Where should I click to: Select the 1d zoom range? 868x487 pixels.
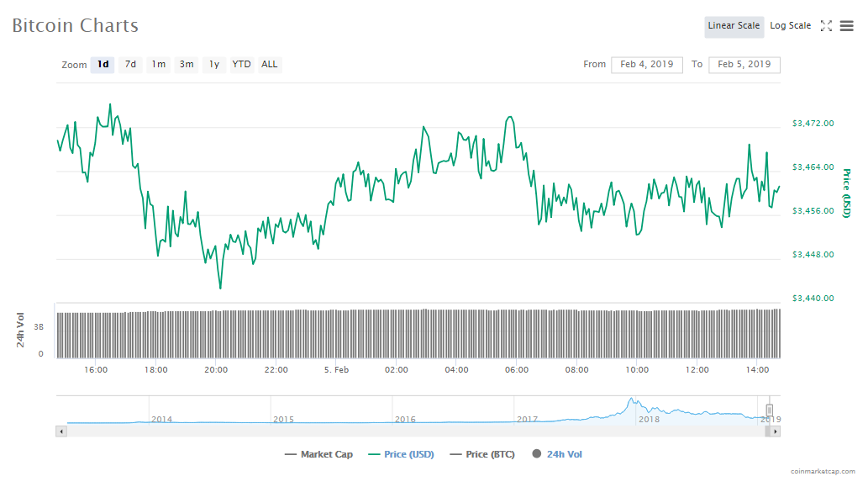click(x=103, y=65)
